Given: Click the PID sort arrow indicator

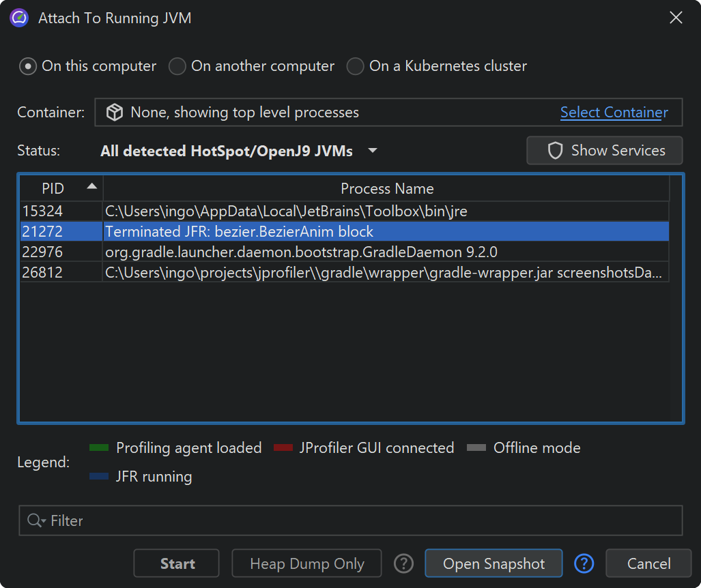Looking at the screenshot, I should tap(91, 186).
